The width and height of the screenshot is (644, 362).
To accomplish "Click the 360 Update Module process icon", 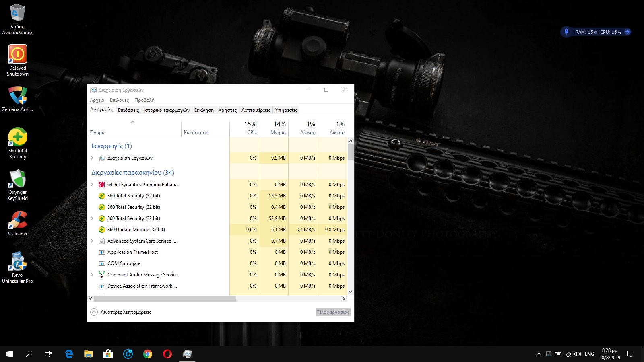I will [102, 230].
